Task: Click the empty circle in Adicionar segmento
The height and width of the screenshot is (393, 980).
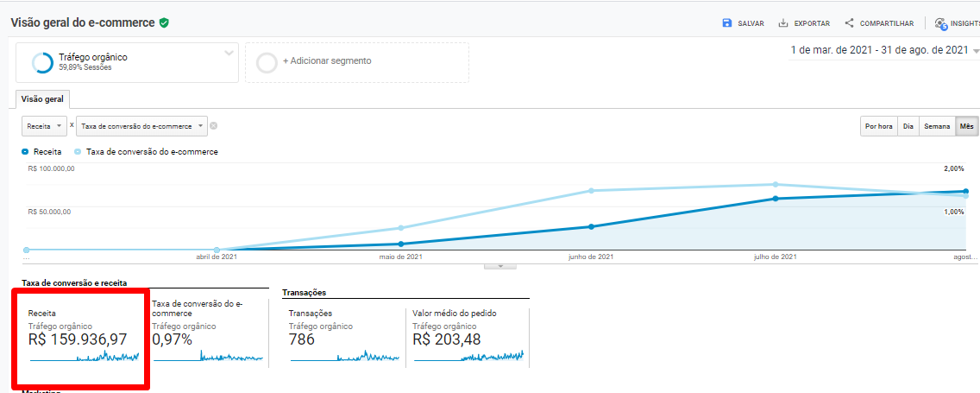Action: [267, 62]
